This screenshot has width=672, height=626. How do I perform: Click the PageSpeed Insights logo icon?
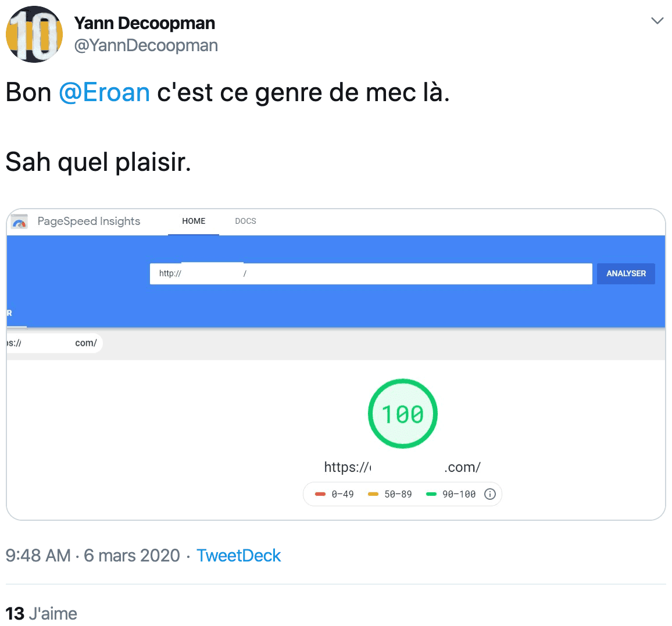click(19, 221)
